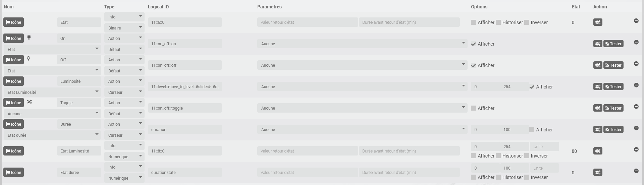The height and width of the screenshot is (185, 644).
Task: Check Afficher on the Toggle command
Action: point(473,108)
